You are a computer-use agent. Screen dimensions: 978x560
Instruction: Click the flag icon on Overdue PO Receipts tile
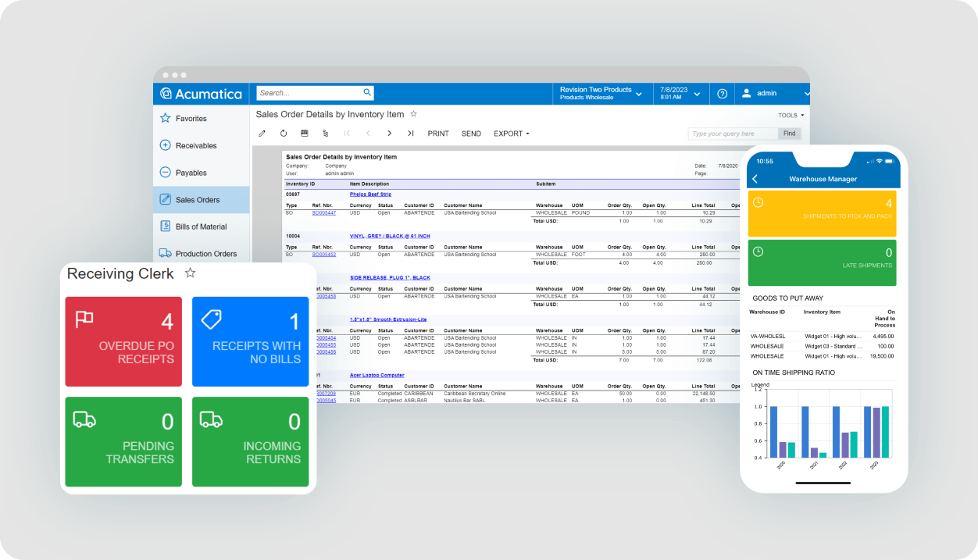click(x=84, y=319)
